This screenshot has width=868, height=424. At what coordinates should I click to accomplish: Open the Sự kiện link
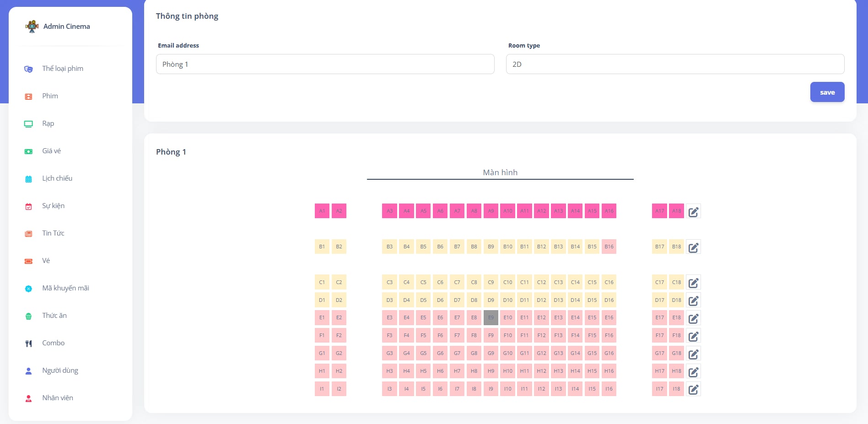coord(53,206)
